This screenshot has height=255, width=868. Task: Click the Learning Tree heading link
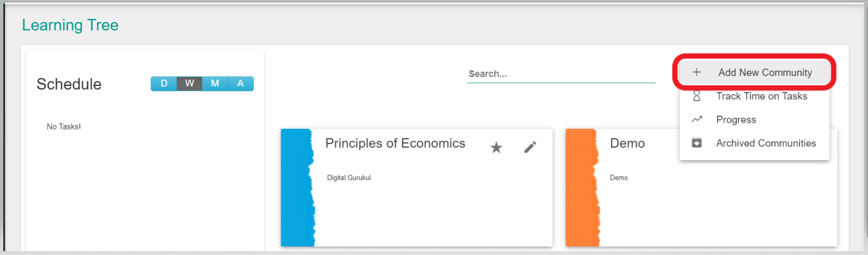70,25
